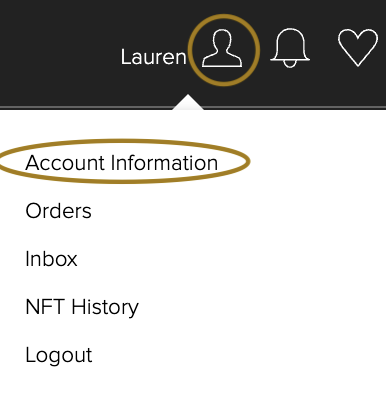The image size is (386, 394).
Task: Open the Orders menu entry
Action: point(58,211)
